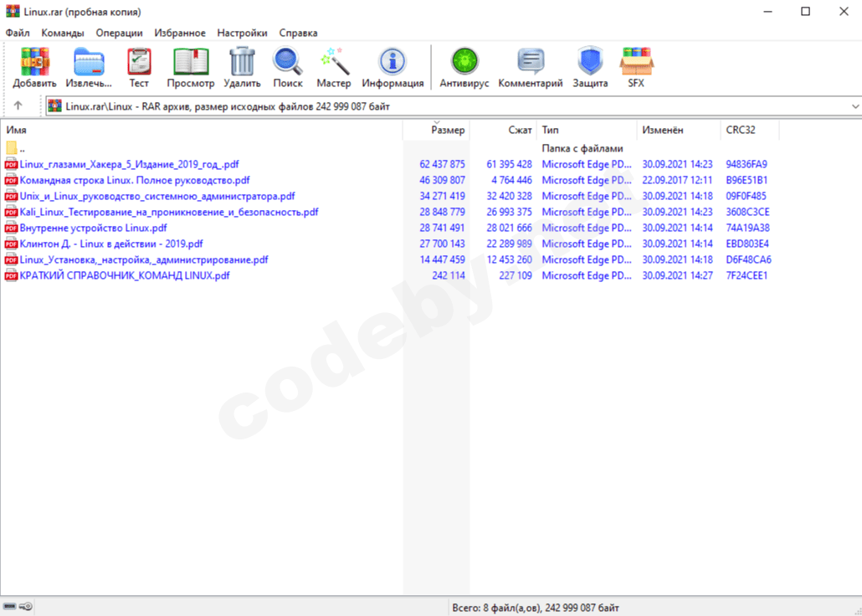862x616 pixels.
Task: Sort by the Тип column header
Action: coord(587,130)
